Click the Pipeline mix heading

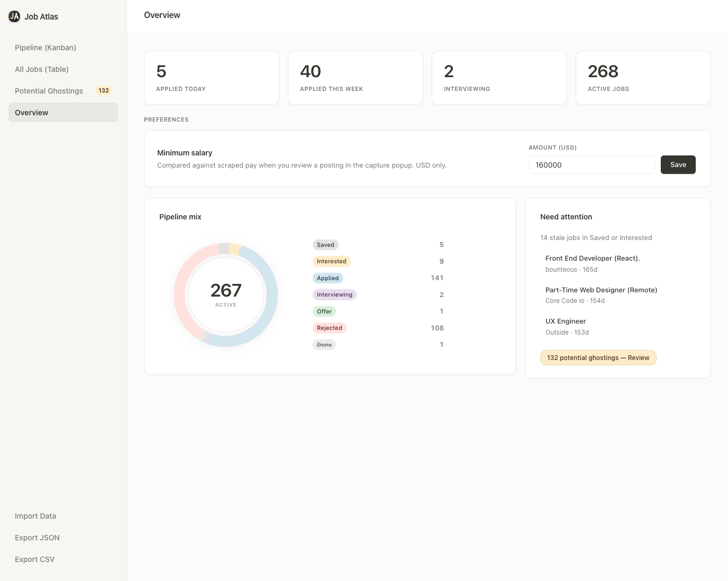[x=180, y=217]
